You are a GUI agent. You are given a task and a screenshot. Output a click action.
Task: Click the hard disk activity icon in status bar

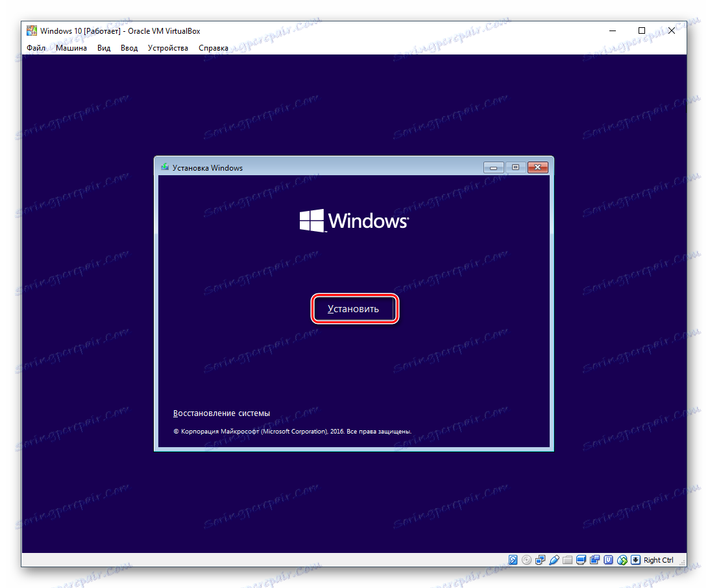tap(513, 560)
